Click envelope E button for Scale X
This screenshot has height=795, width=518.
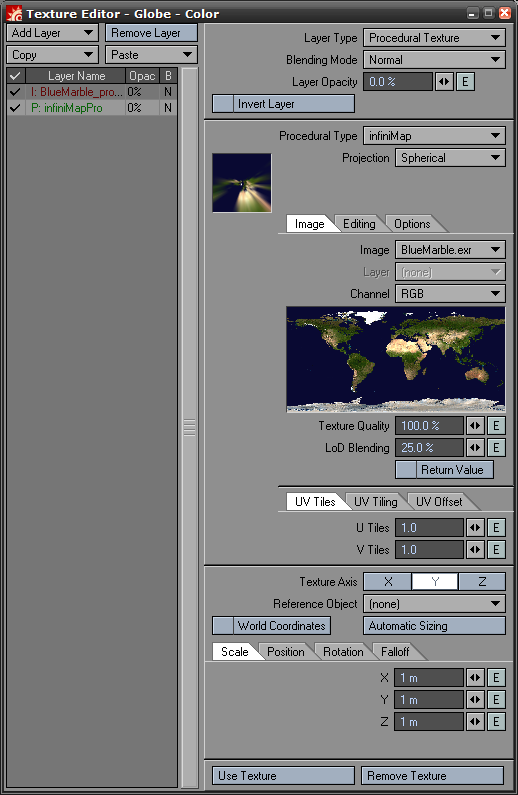[x=496, y=678]
